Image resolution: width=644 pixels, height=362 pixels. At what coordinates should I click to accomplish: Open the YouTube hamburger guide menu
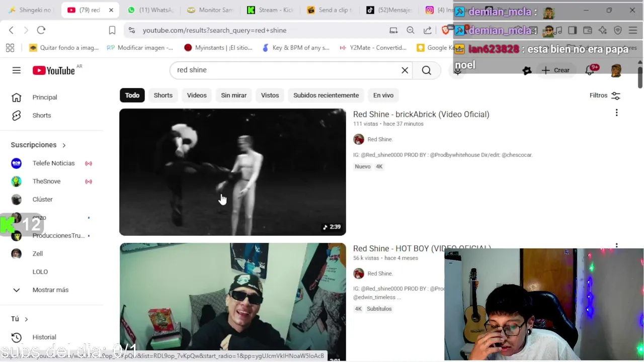pos(17,70)
